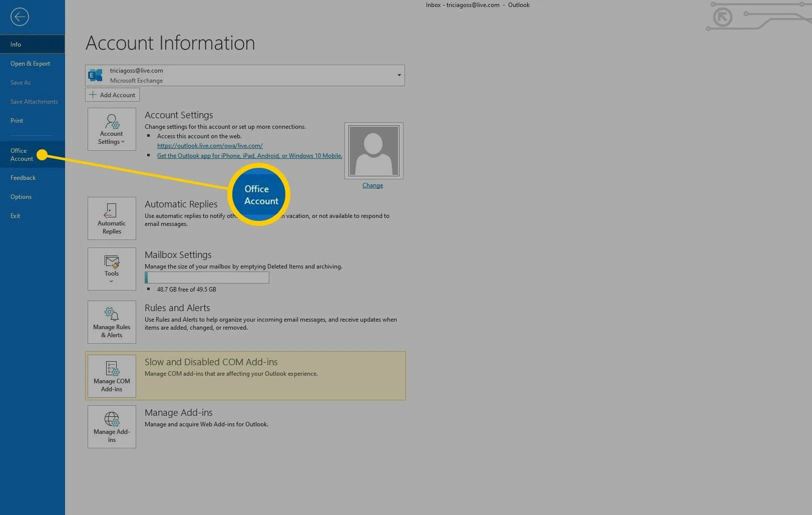Click the Automatic Replies heading
The image size is (812, 515).
pyautogui.click(x=181, y=204)
